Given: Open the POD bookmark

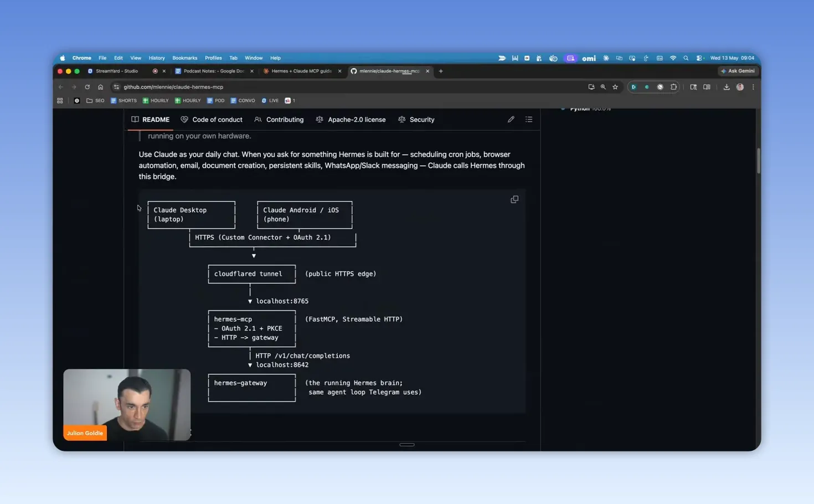Looking at the screenshot, I should 215,101.
